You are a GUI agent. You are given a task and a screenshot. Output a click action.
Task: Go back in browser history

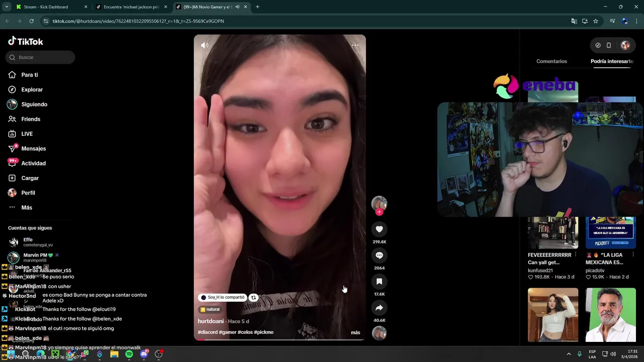point(8,21)
